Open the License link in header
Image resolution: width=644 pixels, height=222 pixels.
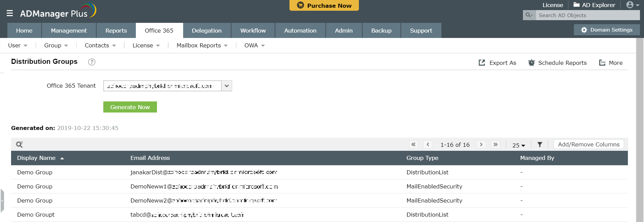tap(553, 5)
